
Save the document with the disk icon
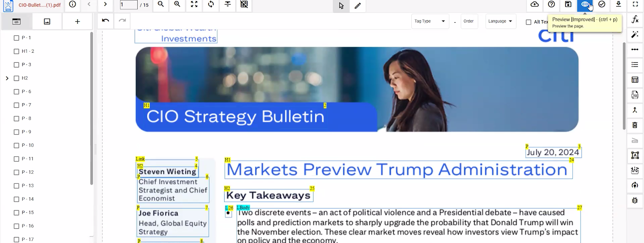[568, 4]
